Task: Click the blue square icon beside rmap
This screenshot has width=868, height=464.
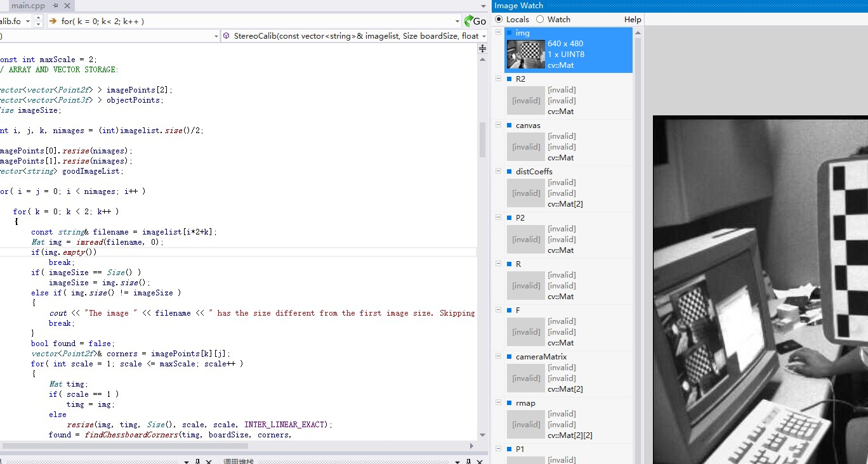Action: pyautogui.click(x=509, y=403)
